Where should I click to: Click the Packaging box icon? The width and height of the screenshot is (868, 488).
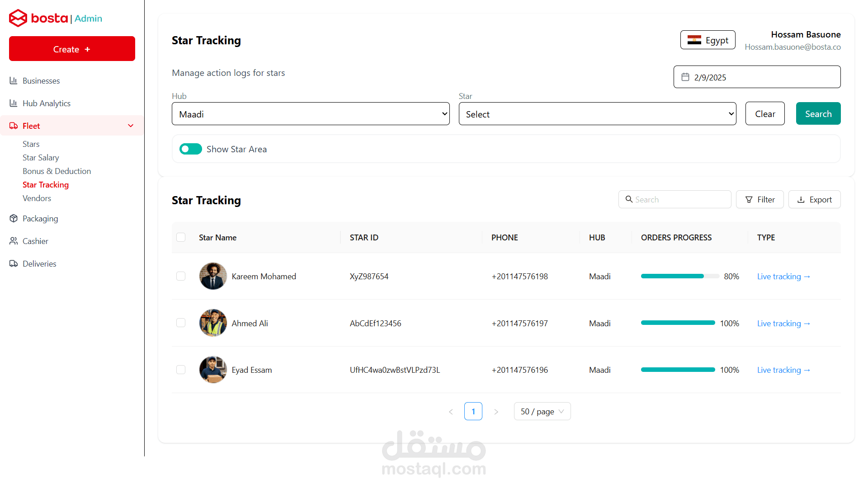coord(14,218)
